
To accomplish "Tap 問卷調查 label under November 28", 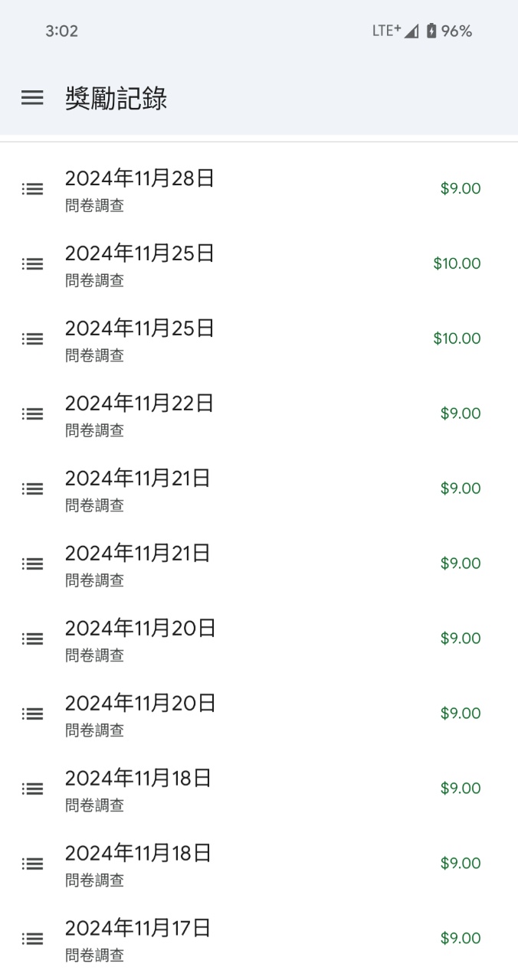I will pyautogui.click(x=94, y=206).
